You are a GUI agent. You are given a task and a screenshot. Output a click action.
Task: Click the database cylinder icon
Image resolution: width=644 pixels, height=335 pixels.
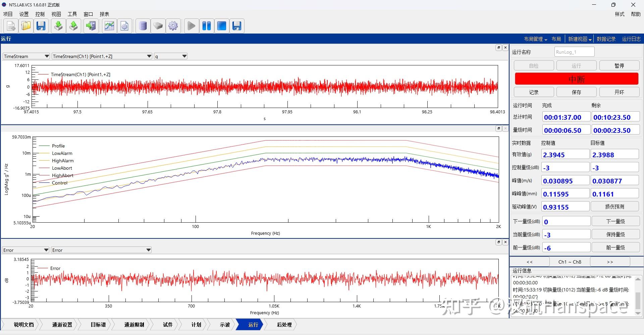[x=143, y=26]
